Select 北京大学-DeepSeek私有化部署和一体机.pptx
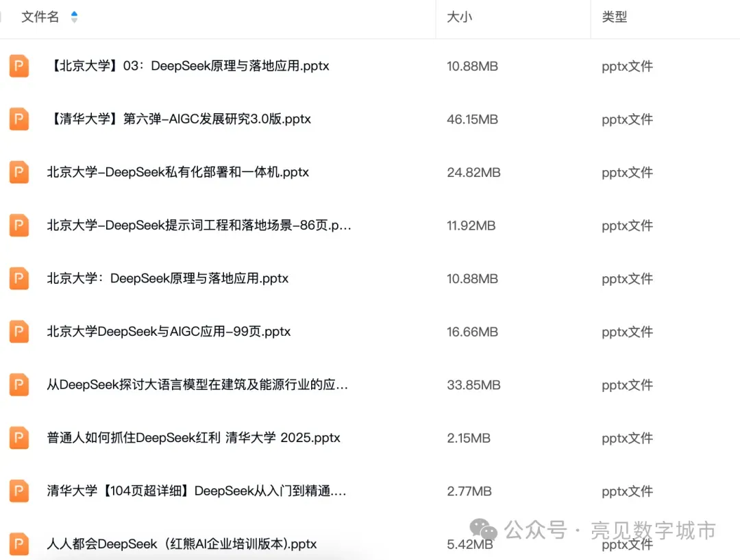The image size is (740, 560). (x=178, y=172)
